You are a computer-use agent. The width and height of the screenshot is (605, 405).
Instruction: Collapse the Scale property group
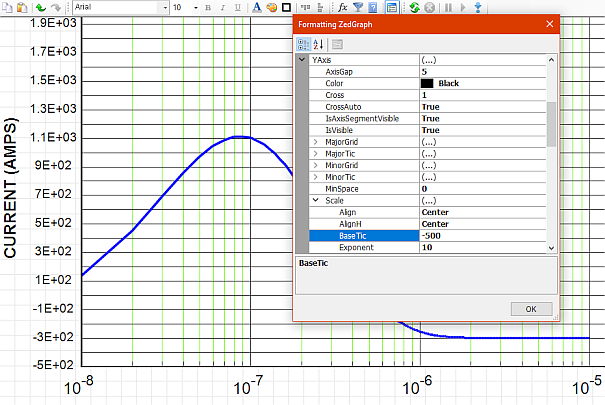click(x=316, y=200)
